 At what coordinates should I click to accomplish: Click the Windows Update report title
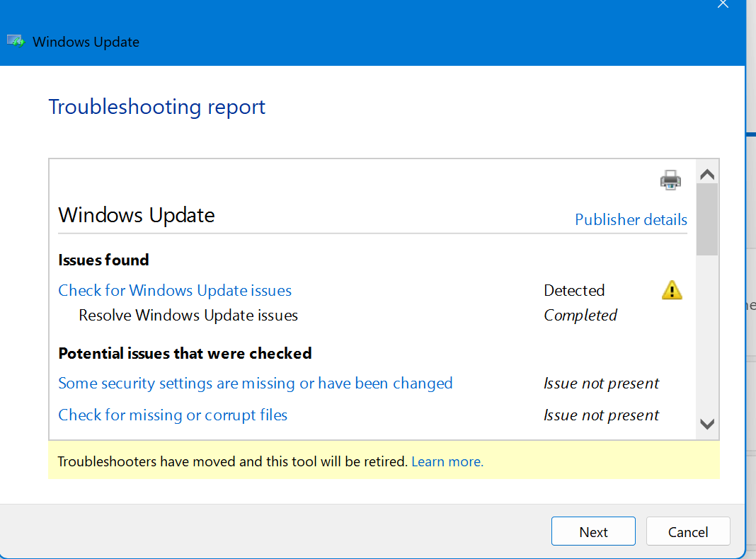[137, 215]
